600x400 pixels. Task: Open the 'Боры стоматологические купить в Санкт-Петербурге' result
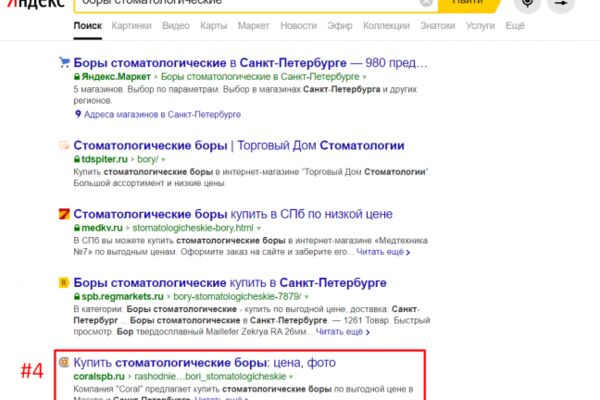click(230, 282)
